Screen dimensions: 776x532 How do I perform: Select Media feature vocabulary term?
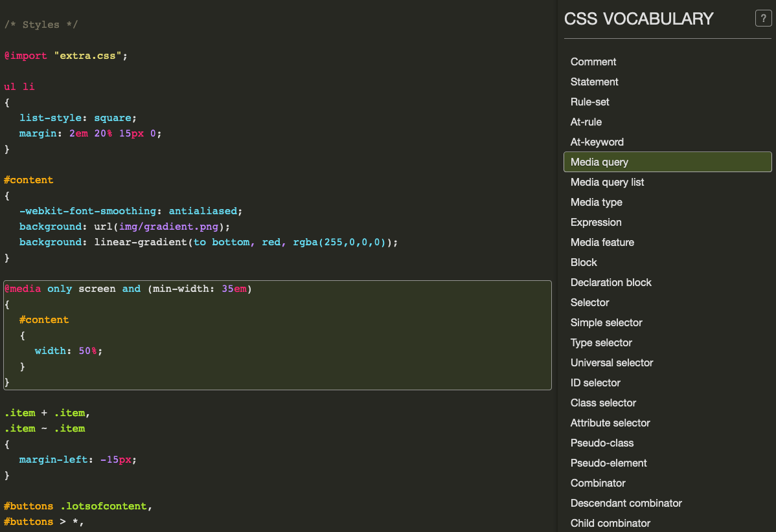[x=602, y=243]
